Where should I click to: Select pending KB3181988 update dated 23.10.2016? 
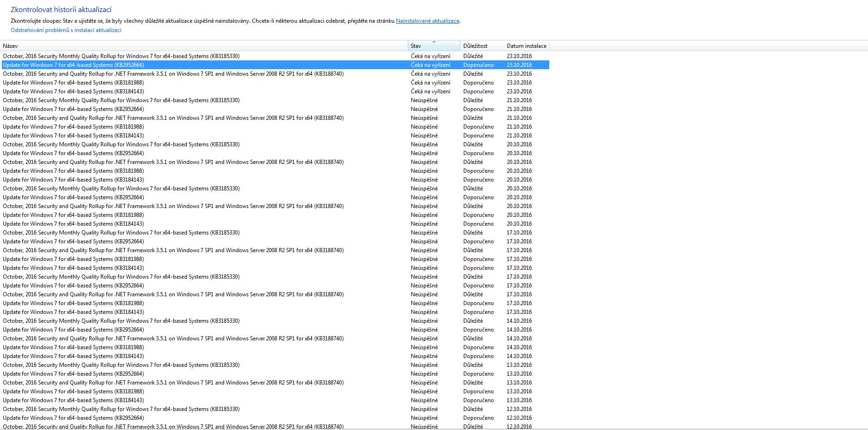pyautogui.click(x=276, y=83)
